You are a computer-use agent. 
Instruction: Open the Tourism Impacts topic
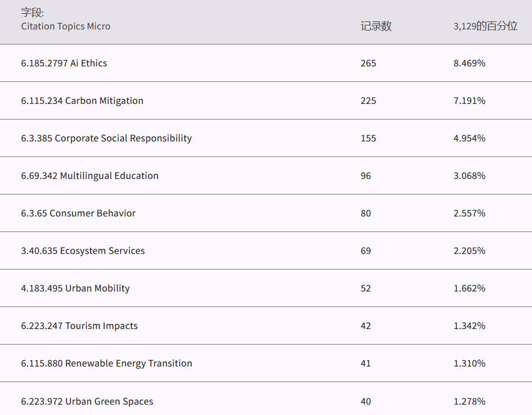coord(79,326)
